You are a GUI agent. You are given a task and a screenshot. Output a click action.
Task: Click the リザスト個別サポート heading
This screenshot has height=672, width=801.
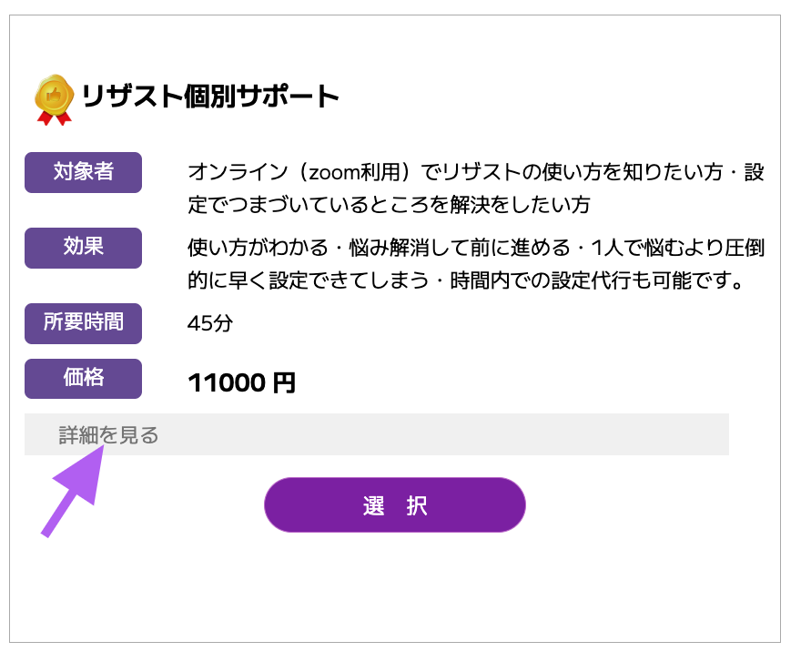coord(210,97)
